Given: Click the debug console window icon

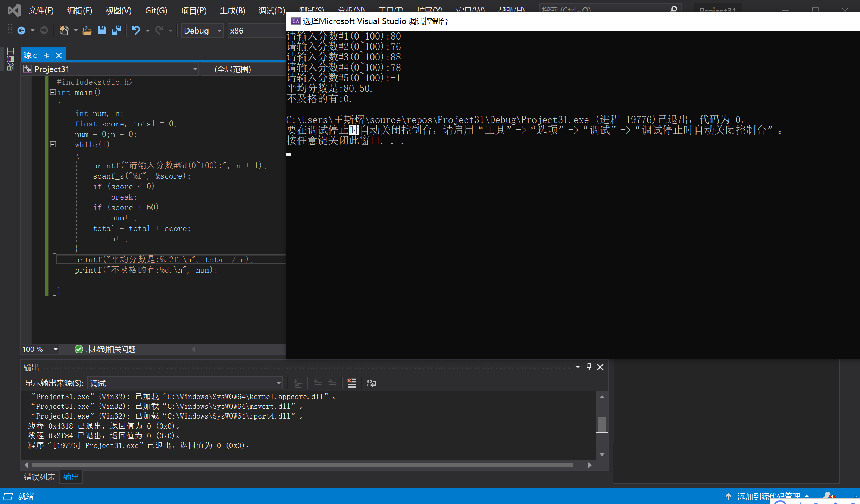Looking at the screenshot, I should click(x=295, y=21).
